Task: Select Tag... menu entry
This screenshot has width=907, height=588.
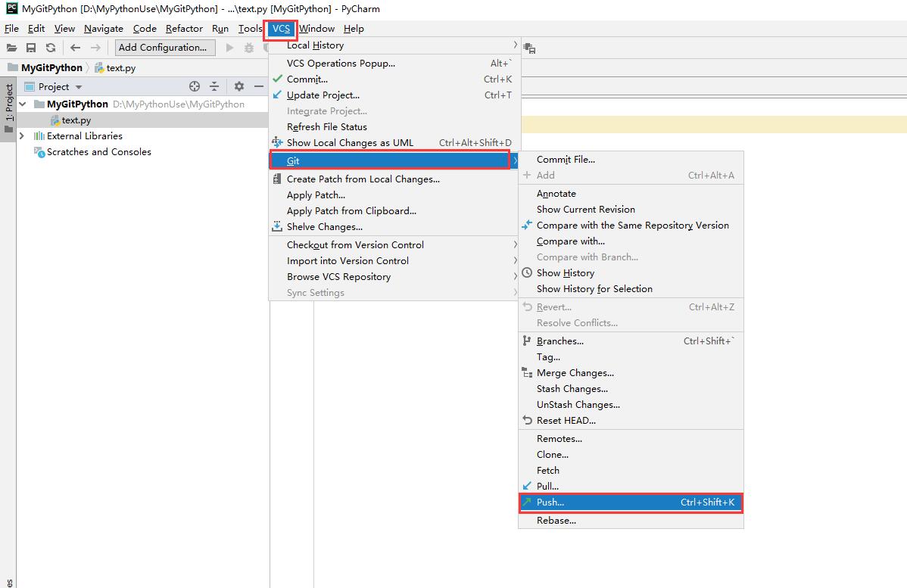Action: click(631, 357)
